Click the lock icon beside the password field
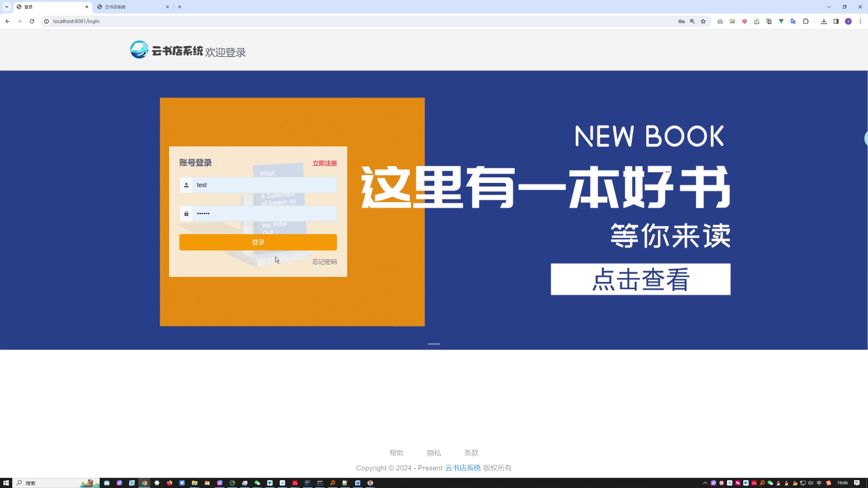Viewport: 868px width, 488px height. tap(186, 213)
